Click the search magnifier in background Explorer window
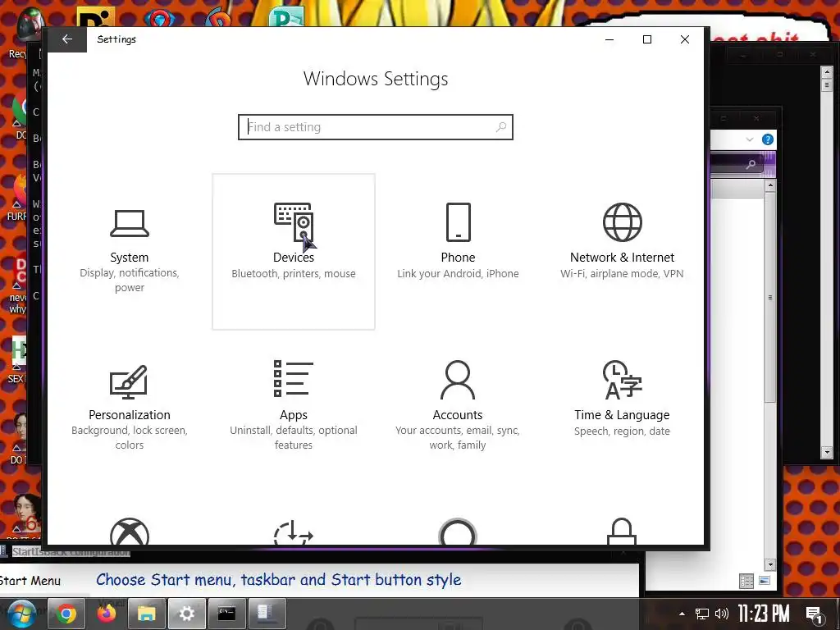Image resolution: width=840 pixels, height=630 pixels. coord(751,164)
